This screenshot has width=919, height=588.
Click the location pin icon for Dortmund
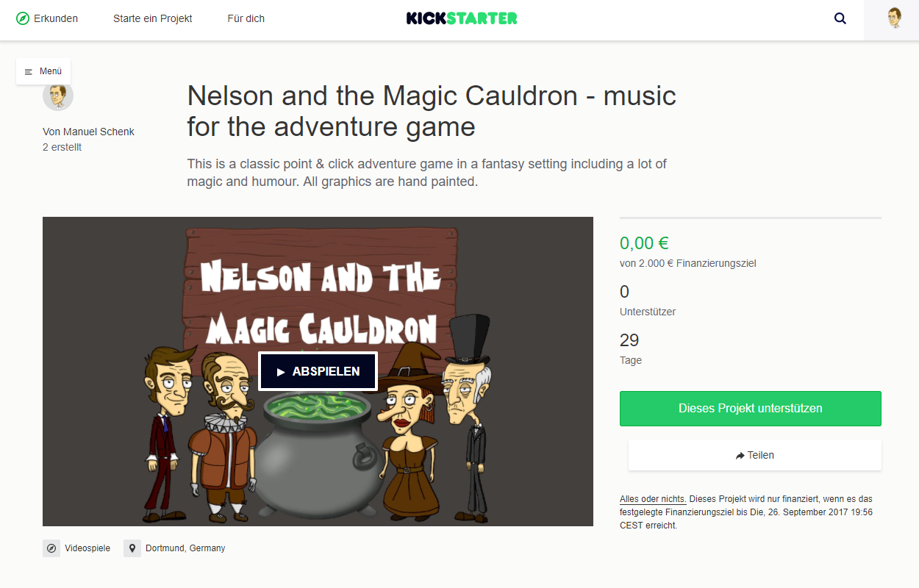[x=132, y=548]
